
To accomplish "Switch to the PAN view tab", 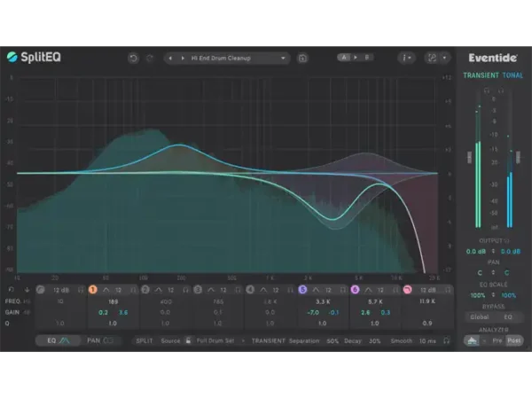I will point(100,340).
